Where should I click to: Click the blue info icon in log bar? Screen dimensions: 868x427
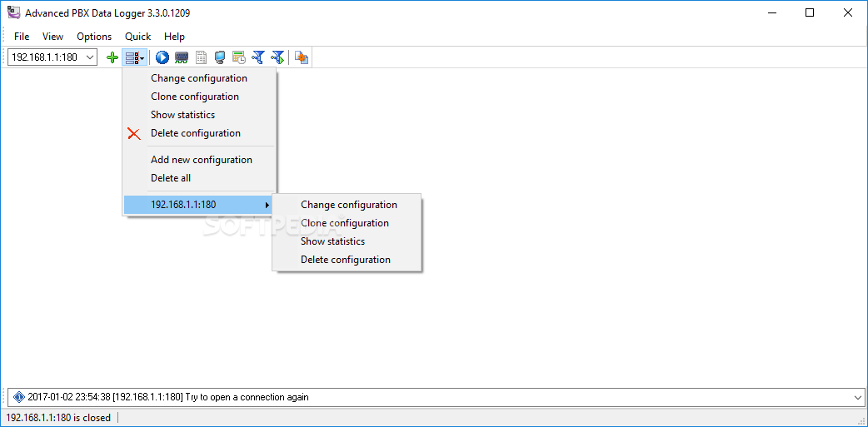(19, 396)
